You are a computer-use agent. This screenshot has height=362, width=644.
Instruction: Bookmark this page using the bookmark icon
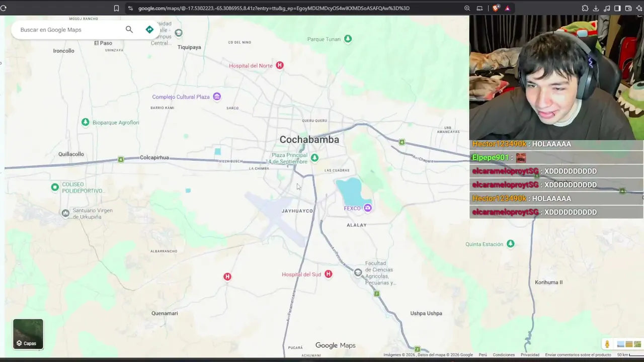click(x=116, y=8)
